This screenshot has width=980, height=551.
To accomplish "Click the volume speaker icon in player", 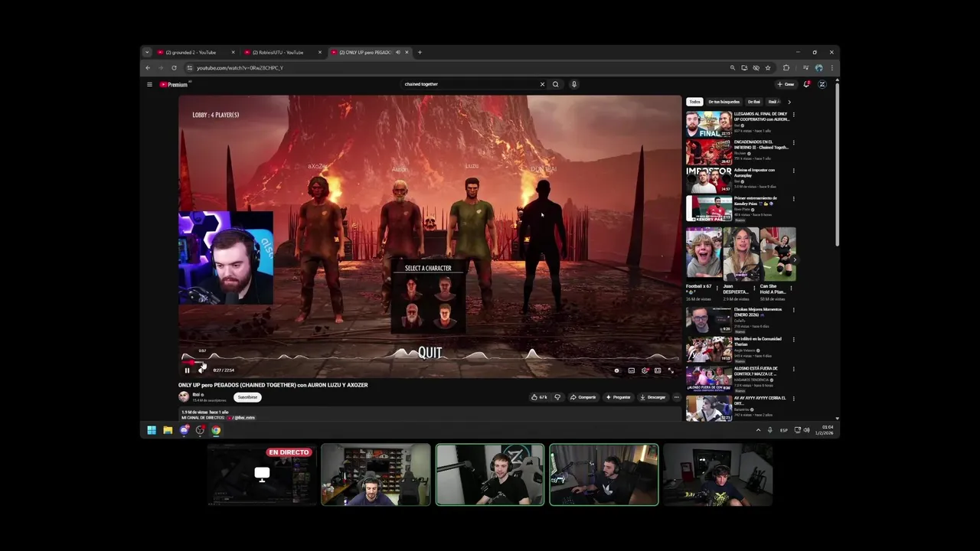I will (201, 370).
